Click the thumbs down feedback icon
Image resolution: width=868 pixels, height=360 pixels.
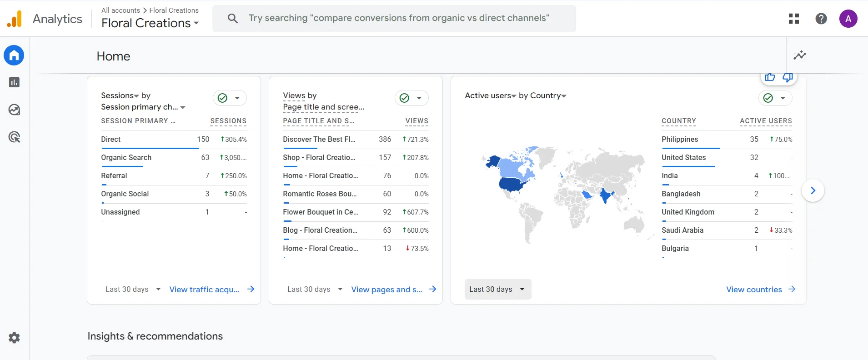(788, 77)
